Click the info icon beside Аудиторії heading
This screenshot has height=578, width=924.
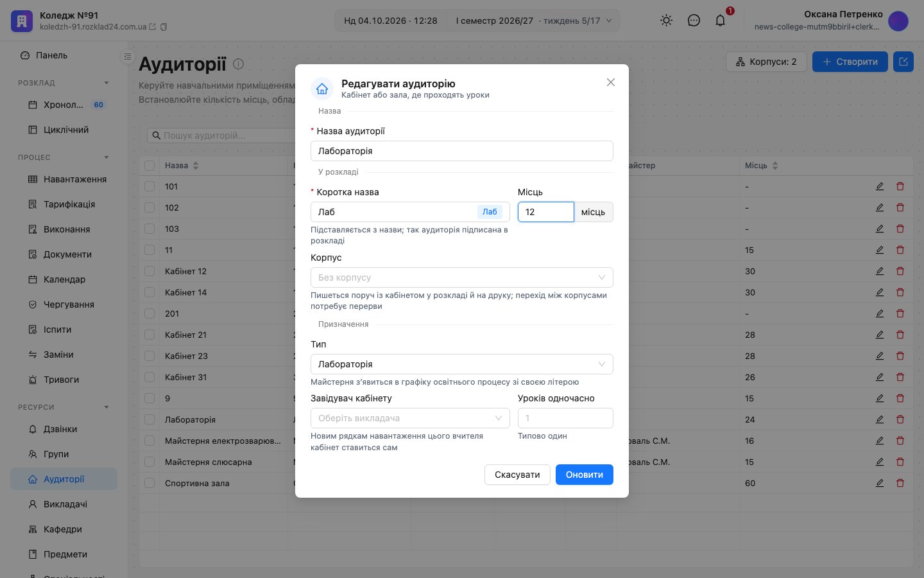238,64
